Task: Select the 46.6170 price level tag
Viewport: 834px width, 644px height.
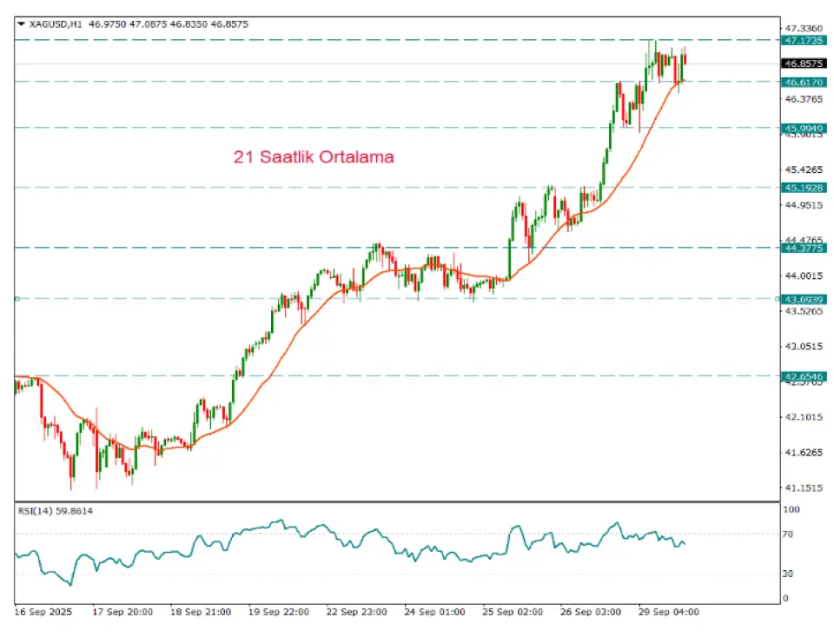Action: pos(803,82)
